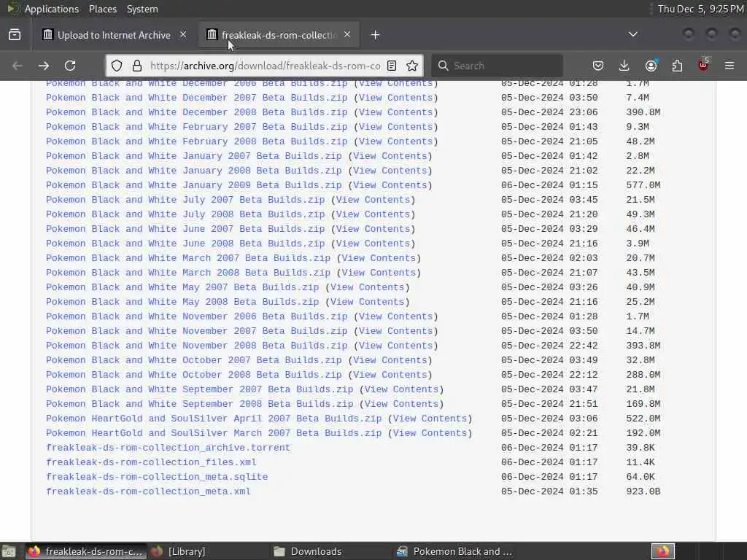The width and height of the screenshot is (747, 560).
Task: Open freakleak-ds-rom-collection_meta.sqlite
Action: click(x=157, y=477)
